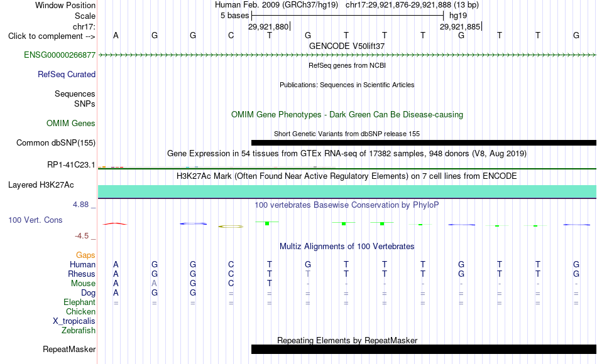Viewport: 597px width, 364px height.
Task: Click the red PhyloP conservation bump
Action: tap(115, 223)
